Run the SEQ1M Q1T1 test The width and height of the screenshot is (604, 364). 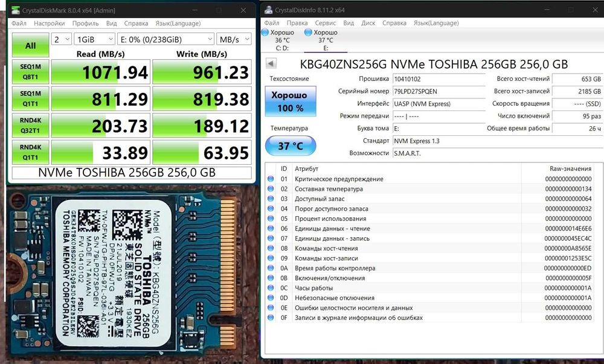tap(30, 98)
